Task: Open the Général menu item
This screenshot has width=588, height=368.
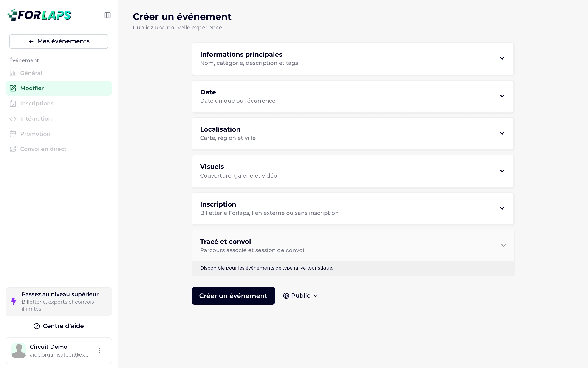Action: coord(59,73)
